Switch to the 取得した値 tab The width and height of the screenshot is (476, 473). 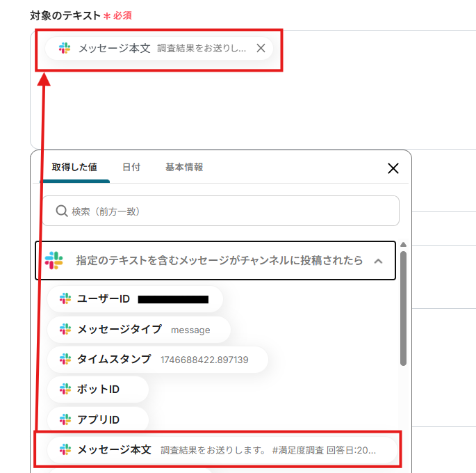pos(74,167)
